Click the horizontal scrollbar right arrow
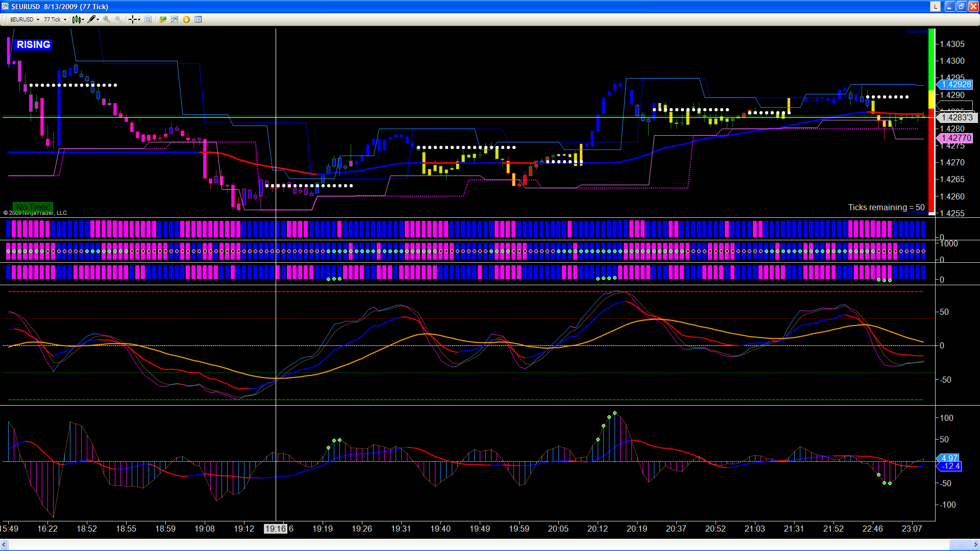This screenshot has width=980, height=551. 975,545
